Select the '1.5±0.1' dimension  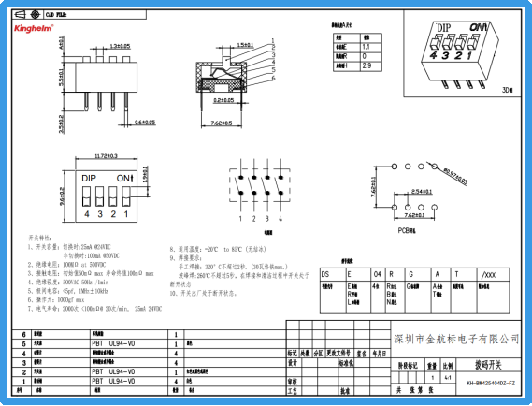coord(245,45)
